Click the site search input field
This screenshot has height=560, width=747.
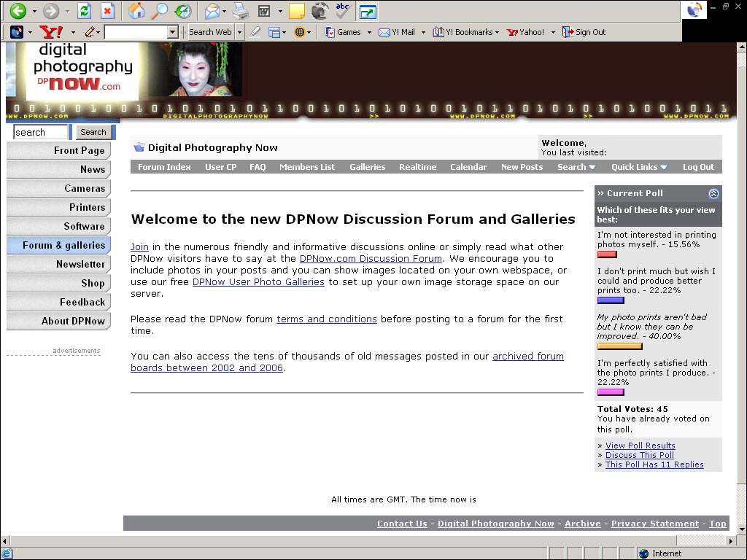40,132
